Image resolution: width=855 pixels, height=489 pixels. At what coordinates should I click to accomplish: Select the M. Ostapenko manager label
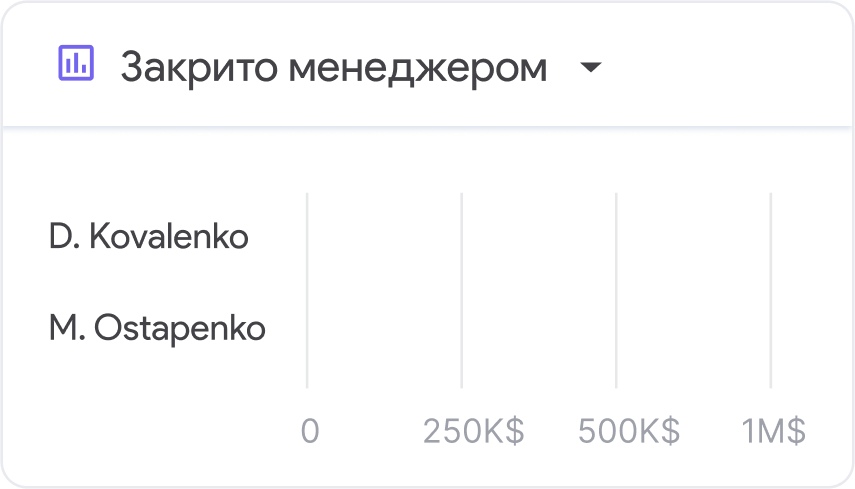click(x=158, y=328)
